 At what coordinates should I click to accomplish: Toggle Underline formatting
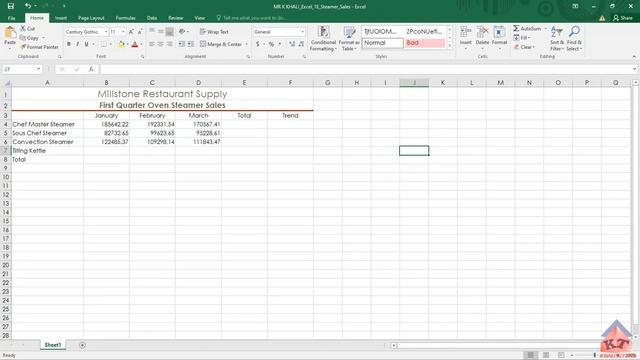[86, 44]
